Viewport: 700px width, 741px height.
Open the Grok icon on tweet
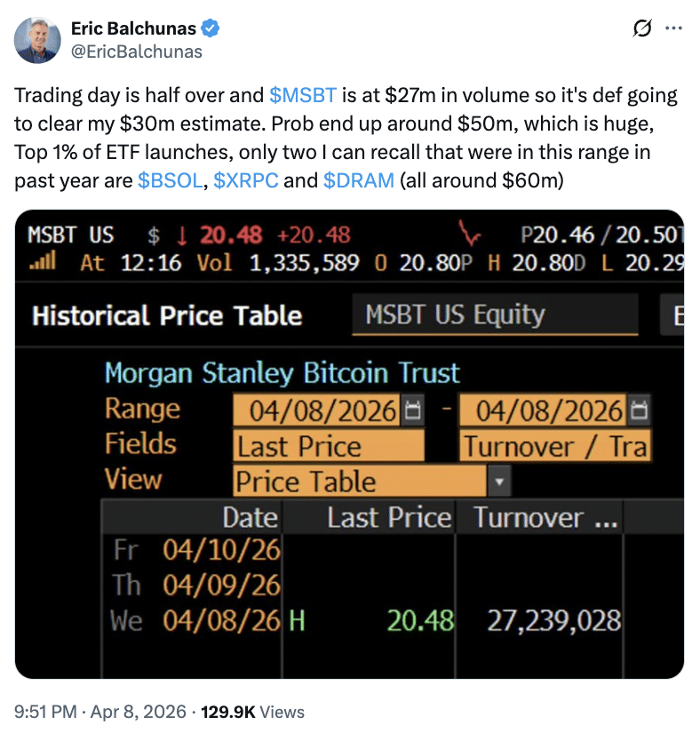[640, 29]
